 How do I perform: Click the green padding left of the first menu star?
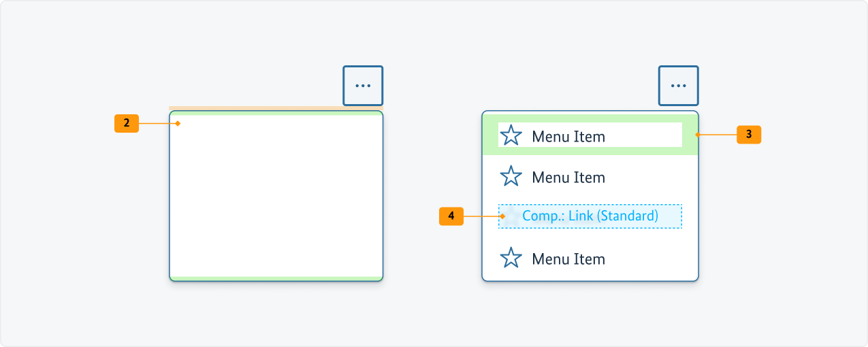click(x=490, y=135)
